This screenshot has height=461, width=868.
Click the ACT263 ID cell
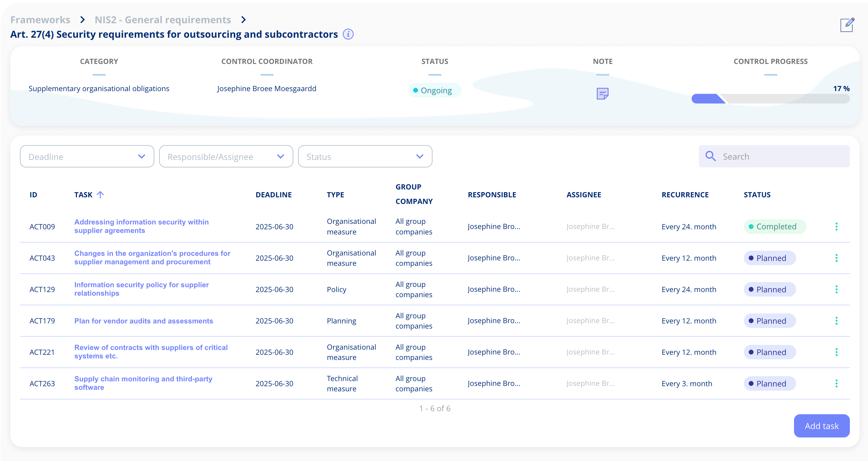point(42,383)
